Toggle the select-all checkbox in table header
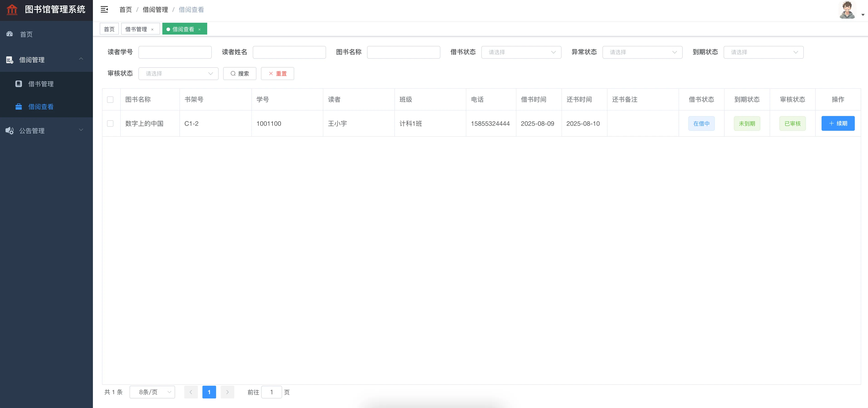 [110, 100]
